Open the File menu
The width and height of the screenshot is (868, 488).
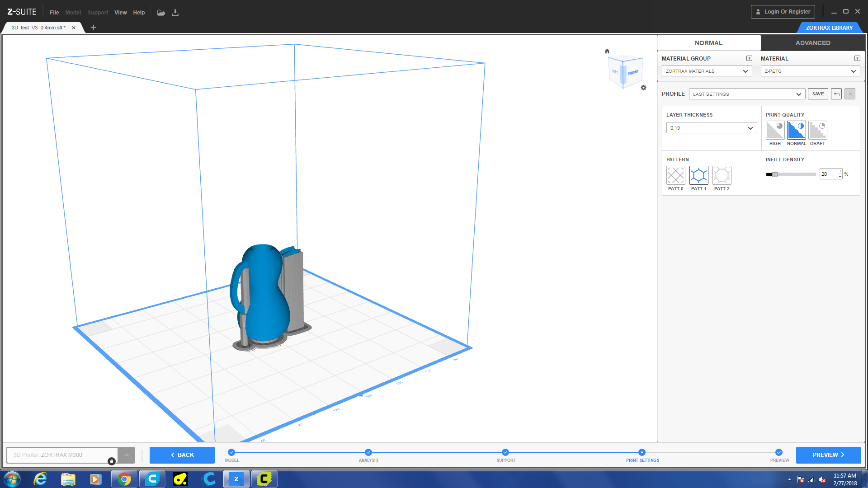pyautogui.click(x=54, y=13)
